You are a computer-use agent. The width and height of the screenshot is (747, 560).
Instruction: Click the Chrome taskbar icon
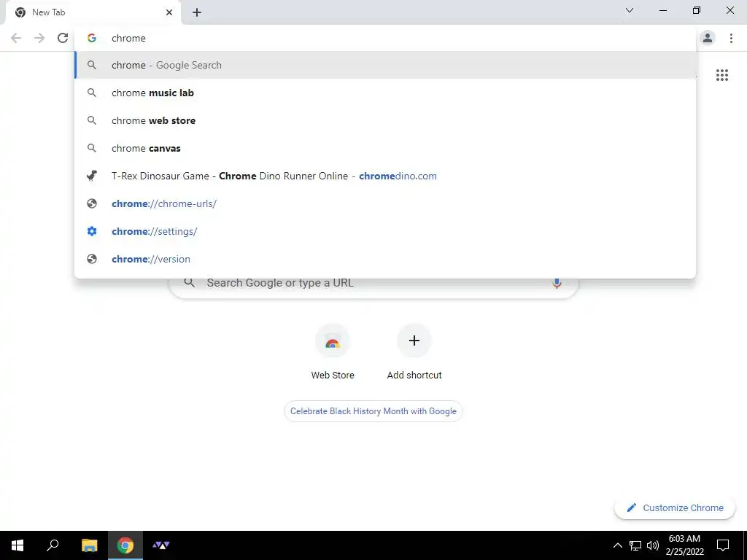[125, 545]
